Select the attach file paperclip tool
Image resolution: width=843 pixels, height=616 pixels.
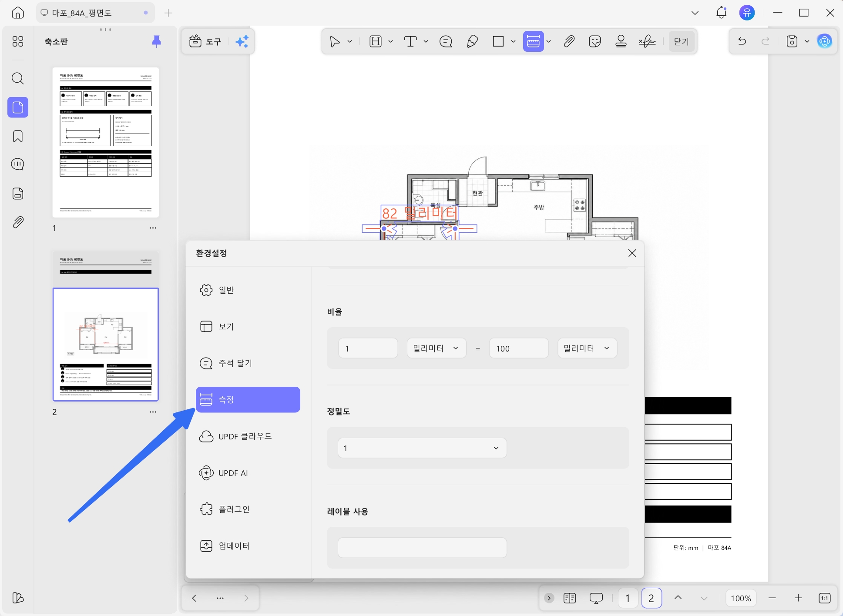(569, 41)
